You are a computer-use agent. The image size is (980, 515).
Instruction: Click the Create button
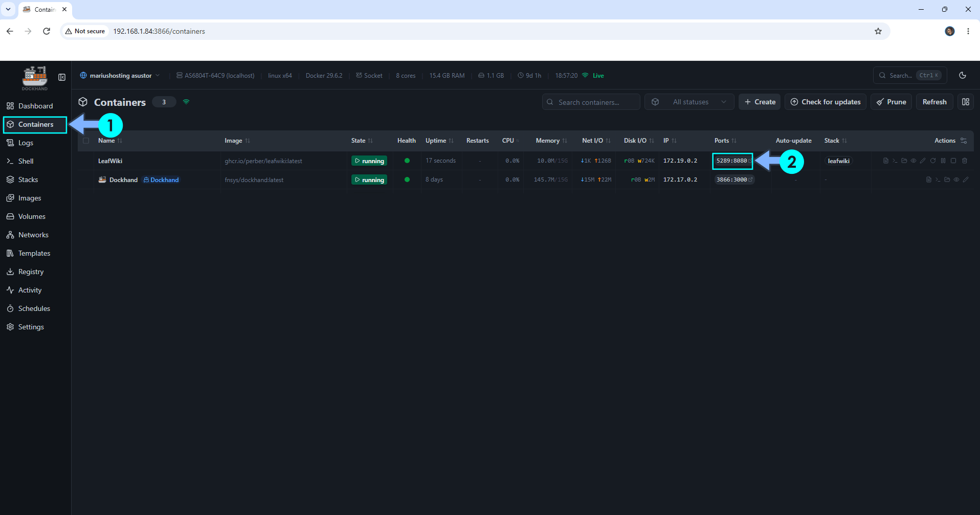click(760, 102)
